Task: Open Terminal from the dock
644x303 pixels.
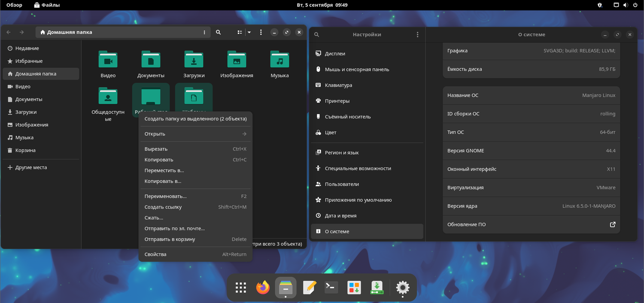Action: [x=331, y=288]
